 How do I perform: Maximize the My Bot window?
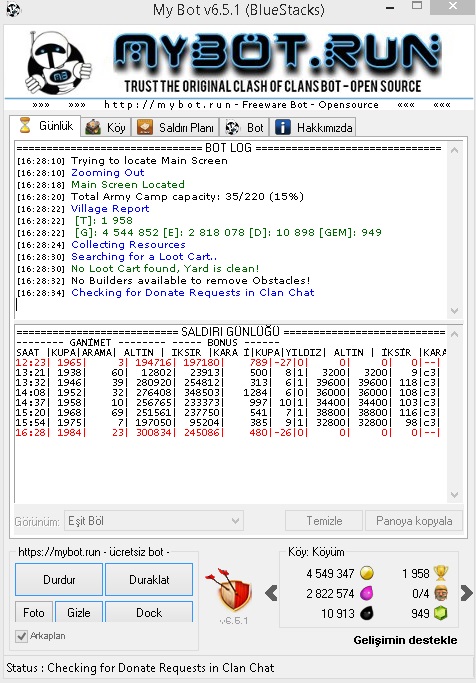point(417,6)
